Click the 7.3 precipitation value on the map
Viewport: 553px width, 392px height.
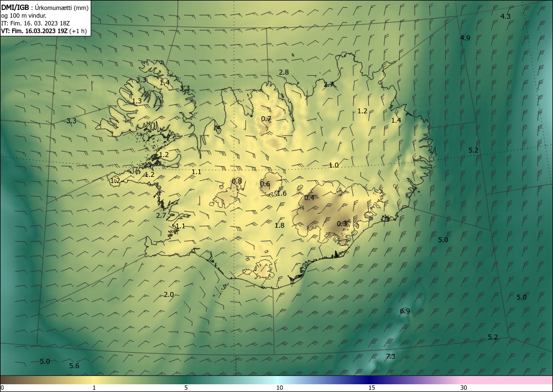coord(390,357)
